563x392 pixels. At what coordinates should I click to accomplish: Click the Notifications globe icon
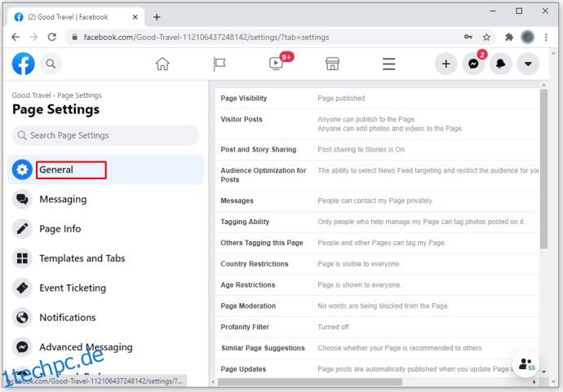click(x=22, y=317)
